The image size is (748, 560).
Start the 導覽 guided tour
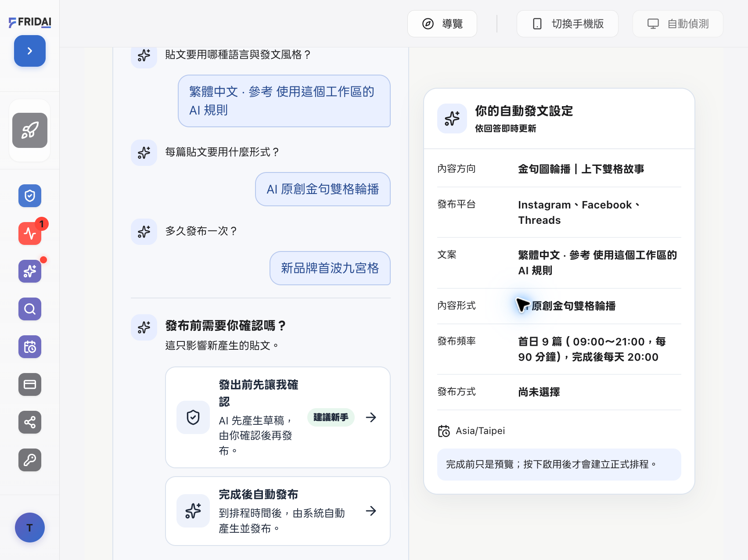coord(442,24)
